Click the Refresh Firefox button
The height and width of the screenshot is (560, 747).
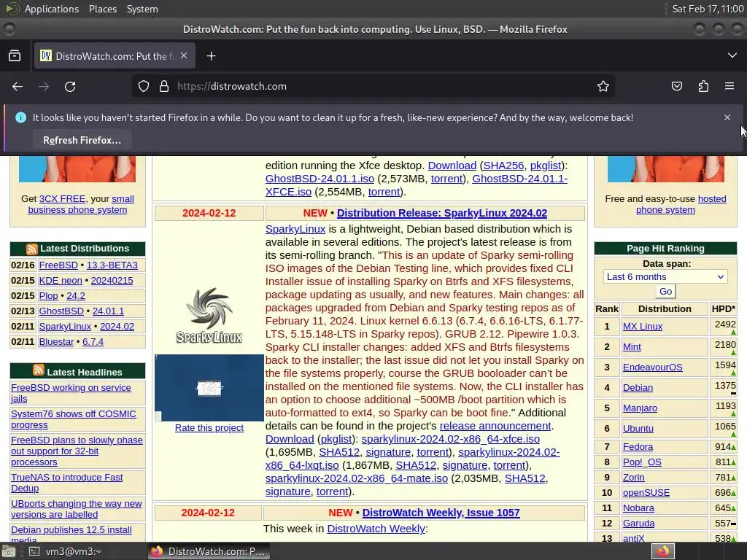coord(82,141)
